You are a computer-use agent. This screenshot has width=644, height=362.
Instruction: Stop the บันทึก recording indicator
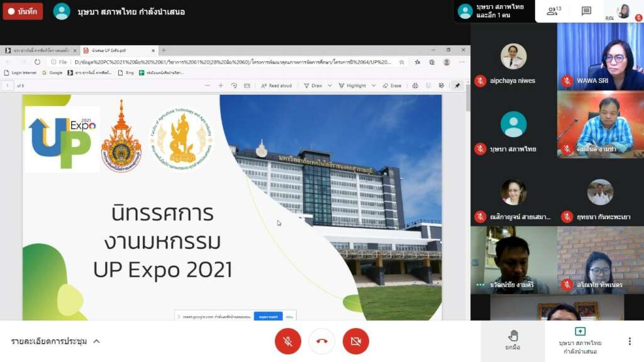click(23, 11)
